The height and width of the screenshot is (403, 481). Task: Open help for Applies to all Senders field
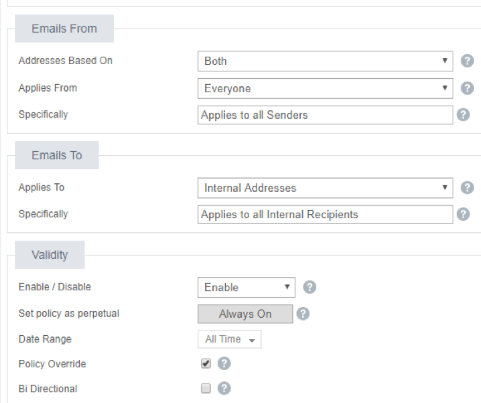pos(463,115)
